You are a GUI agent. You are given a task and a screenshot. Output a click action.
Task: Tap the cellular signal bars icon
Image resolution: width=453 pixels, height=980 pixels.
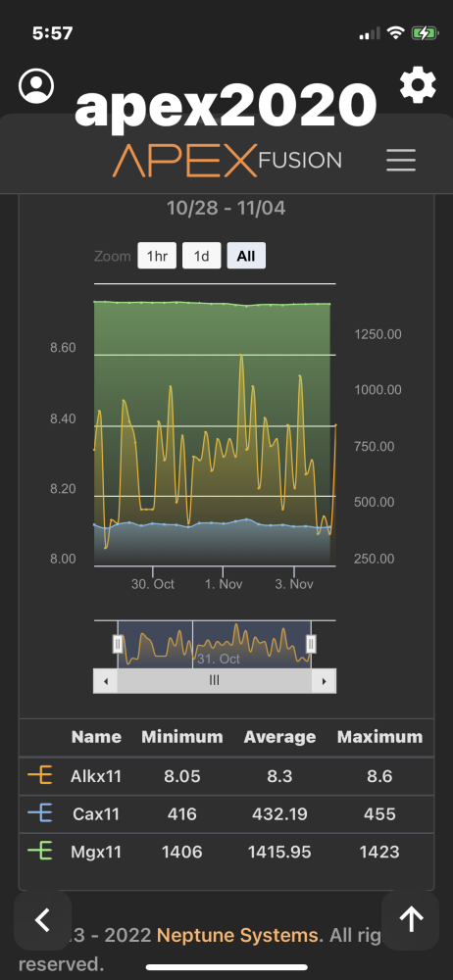[370, 33]
